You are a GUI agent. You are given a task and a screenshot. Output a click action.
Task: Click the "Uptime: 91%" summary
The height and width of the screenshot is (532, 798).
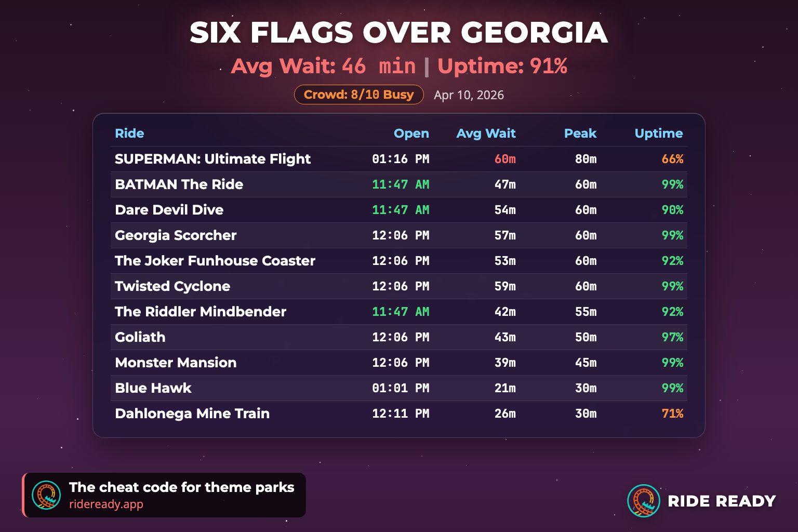502,66
